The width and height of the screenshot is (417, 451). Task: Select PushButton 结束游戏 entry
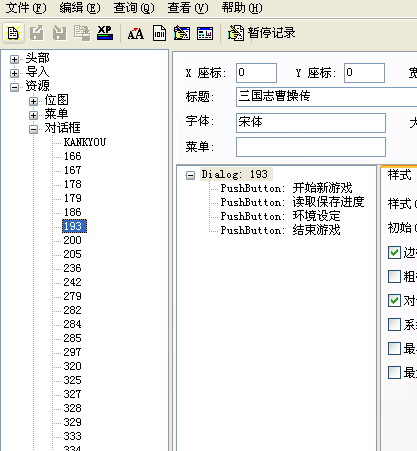tap(280, 230)
